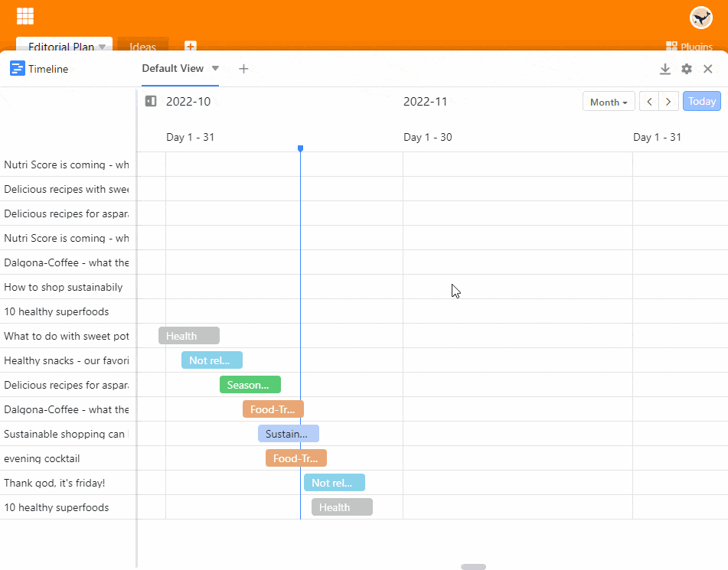Open the profile avatar menu
Screen dimensions: 728x570
pyautogui.click(x=700, y=17)
